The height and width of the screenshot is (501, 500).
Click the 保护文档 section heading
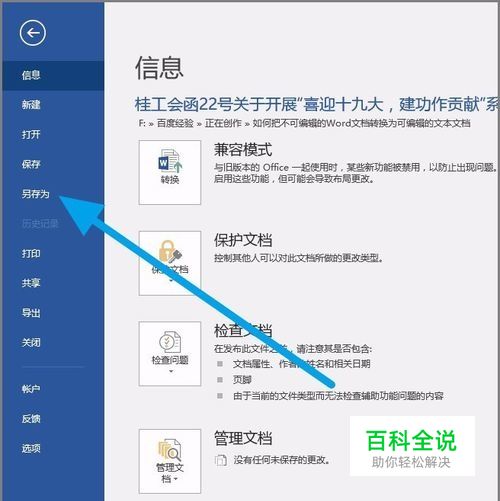243,240
